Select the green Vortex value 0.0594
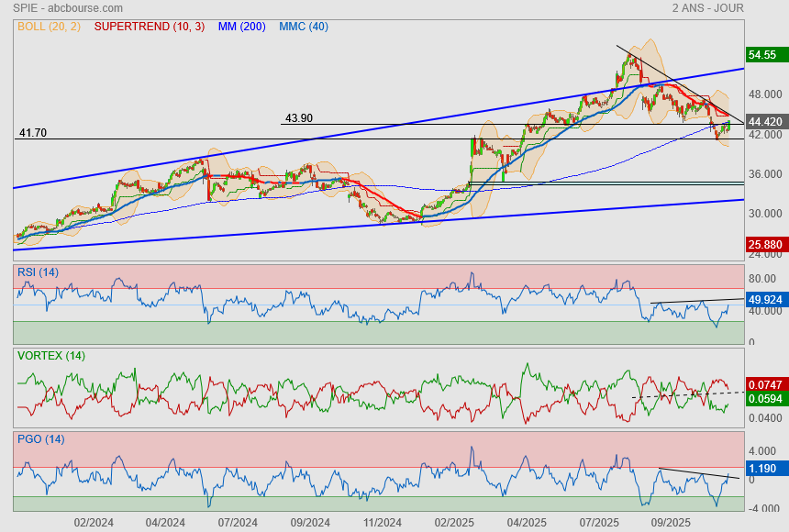The height and width of the screenshot is (532, 789). 765,399
